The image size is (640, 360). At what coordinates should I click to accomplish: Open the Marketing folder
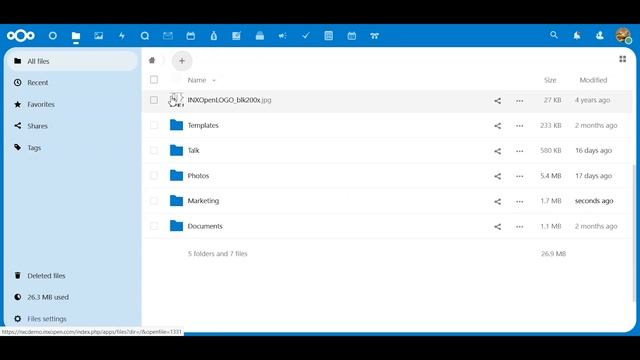pos(203,201)
